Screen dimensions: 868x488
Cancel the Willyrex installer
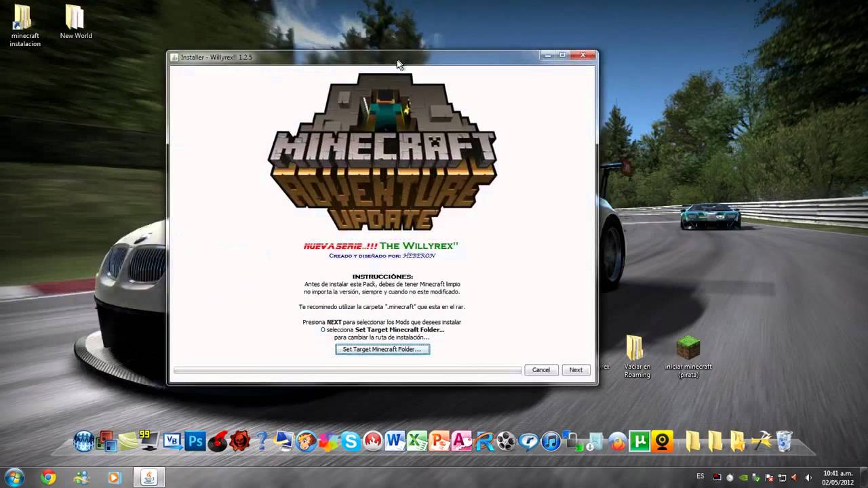pos(541,369)
